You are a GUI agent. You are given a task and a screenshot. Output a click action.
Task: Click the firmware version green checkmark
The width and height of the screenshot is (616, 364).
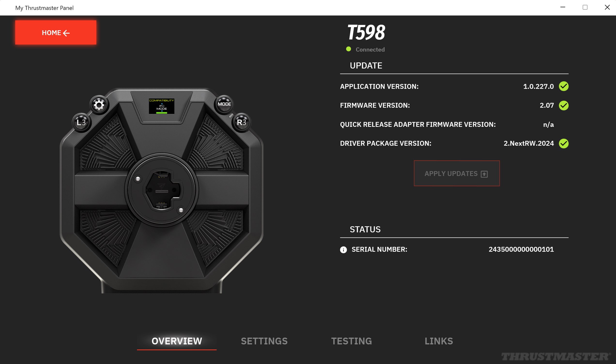click(563, 106)
